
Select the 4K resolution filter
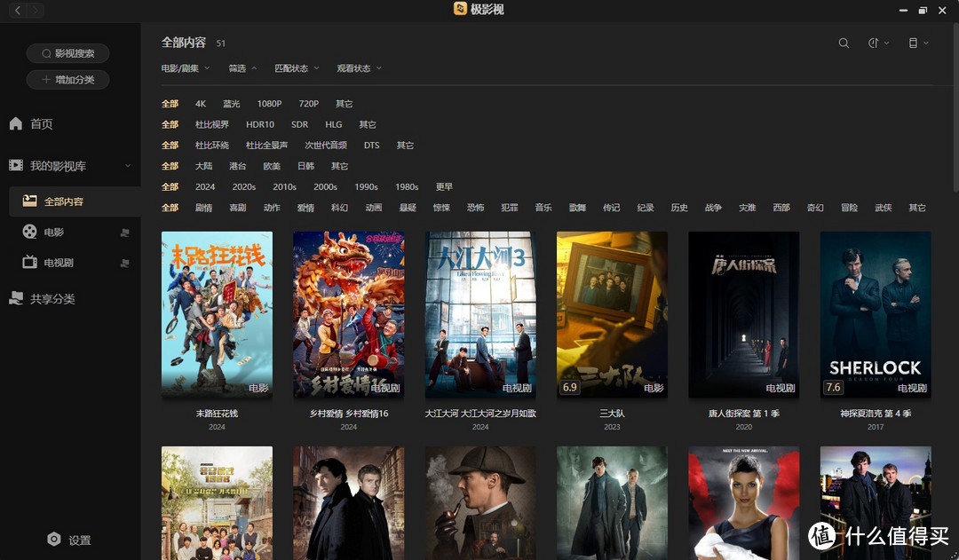point(201,104)
